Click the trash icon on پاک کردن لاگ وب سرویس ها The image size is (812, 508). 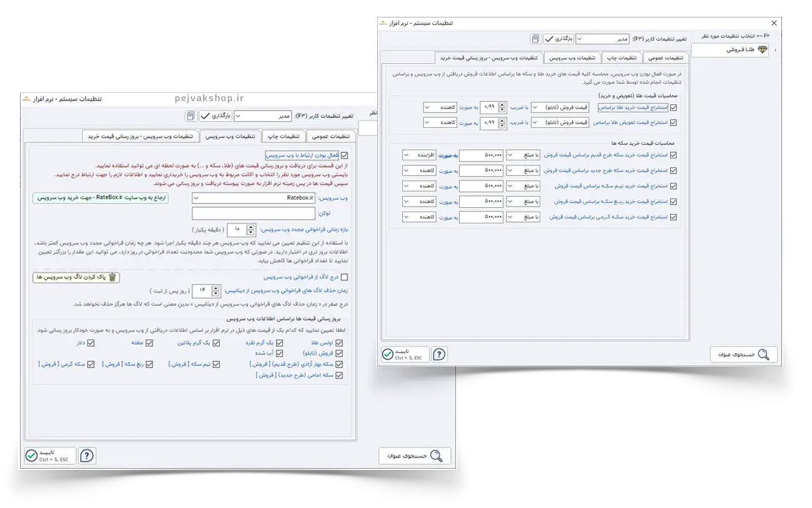[x=112, y=278]
